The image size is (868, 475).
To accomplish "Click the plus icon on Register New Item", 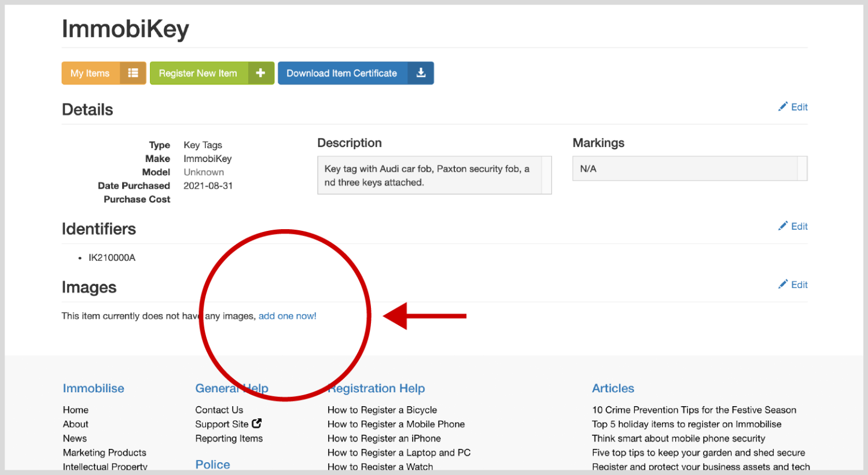I will point(260,73).
